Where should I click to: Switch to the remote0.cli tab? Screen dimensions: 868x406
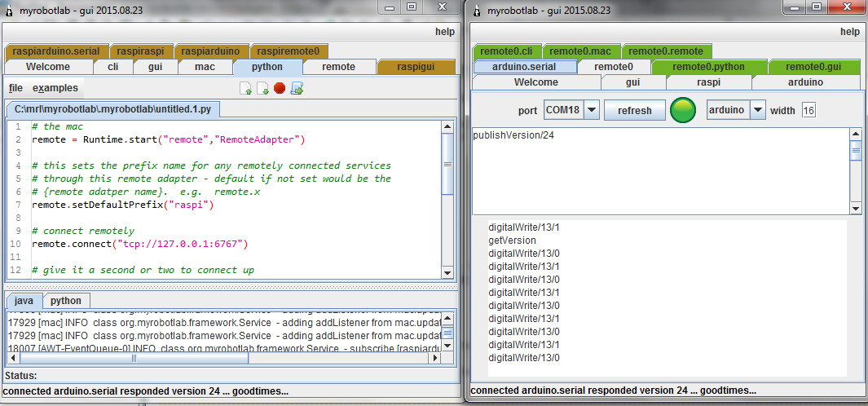click(x=506, y=51)
